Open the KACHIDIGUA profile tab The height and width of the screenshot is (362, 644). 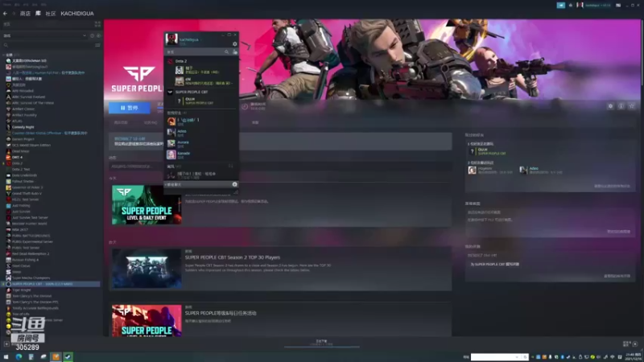tap(77, 14)
